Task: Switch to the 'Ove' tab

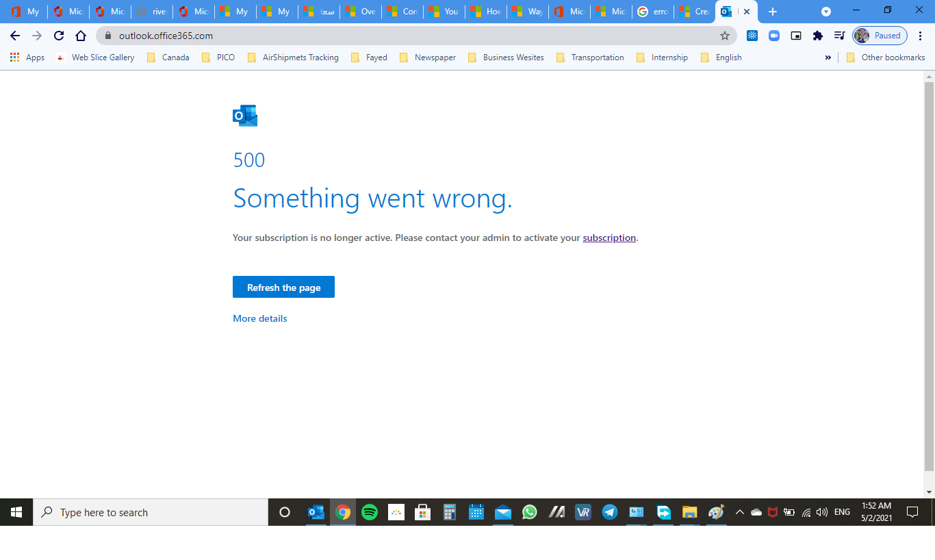Action: point(361,12)
